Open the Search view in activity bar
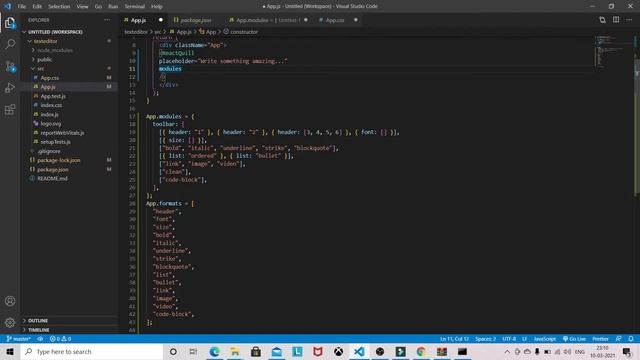 10,44
